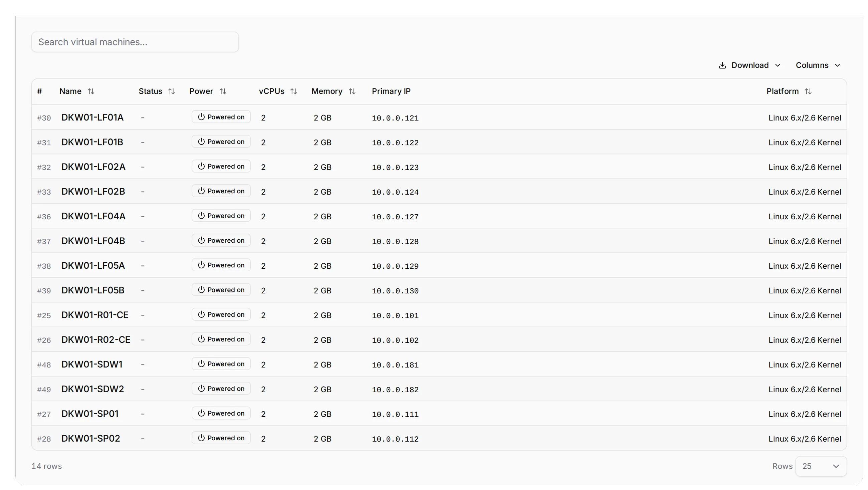The width and height of the screenshot is (868, 490).
Task: Select VM name DKW01-SP01
Action: 90,414
